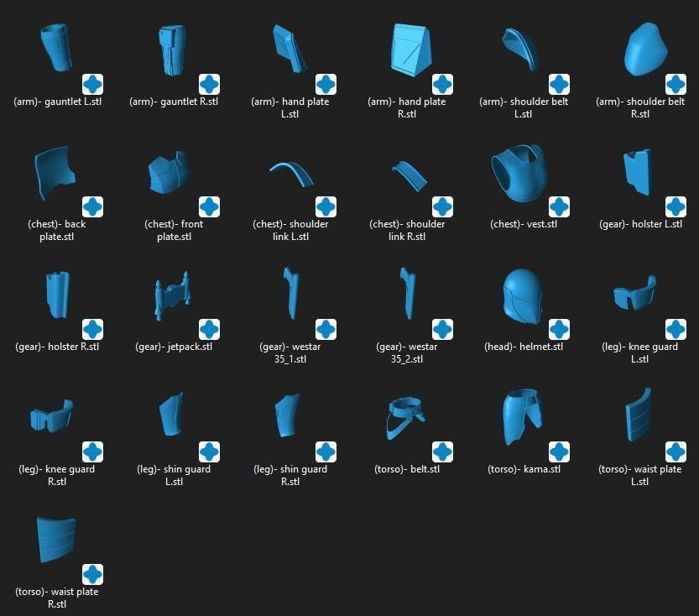
Task: Select the westar 35_2.stl blaster thumbnail
Action: coord(408,293)
